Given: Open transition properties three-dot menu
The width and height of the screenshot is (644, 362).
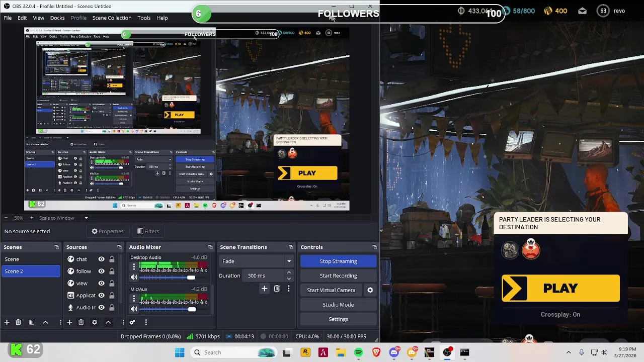Looking at the screenshot, I should pyautogui.click(x=288, y=289).
